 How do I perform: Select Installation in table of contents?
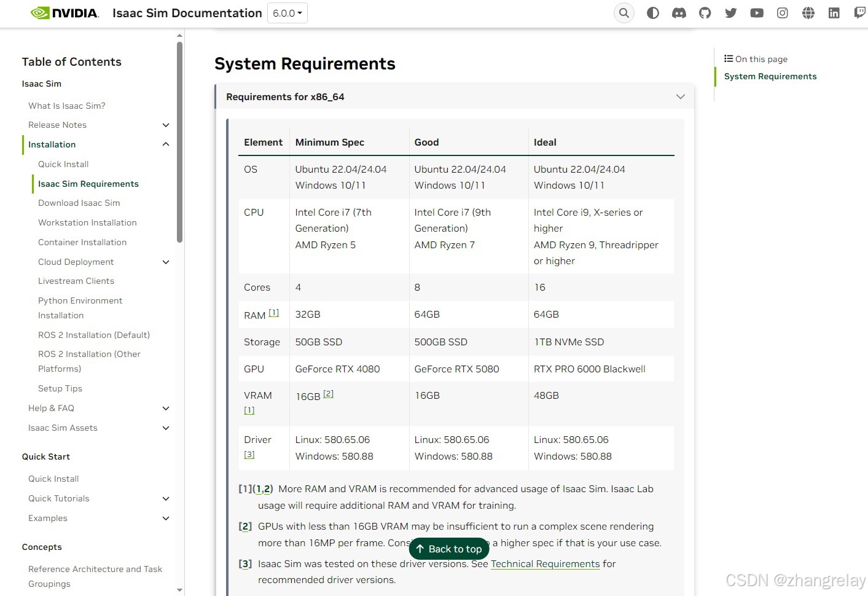(x=52, y=144)
